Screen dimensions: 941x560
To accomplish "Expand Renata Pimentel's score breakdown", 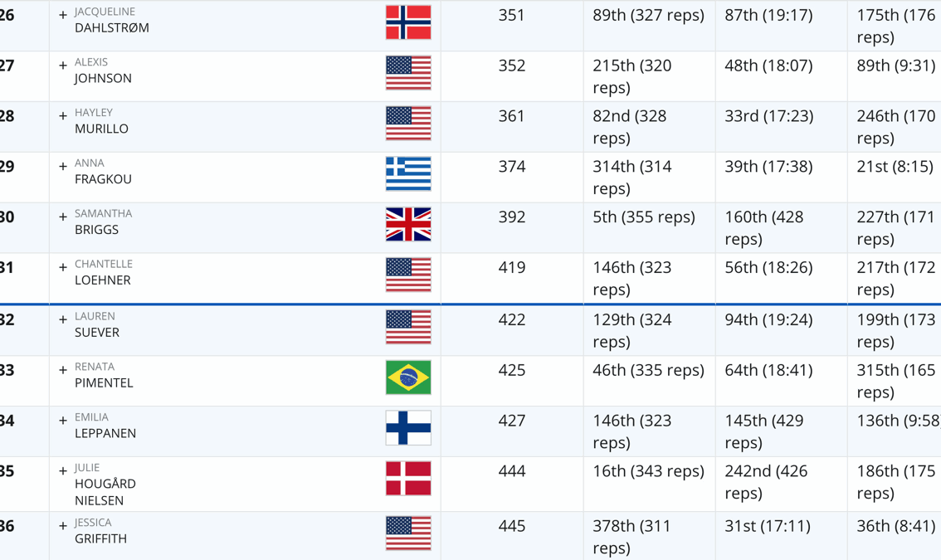I will coord(63,370).
